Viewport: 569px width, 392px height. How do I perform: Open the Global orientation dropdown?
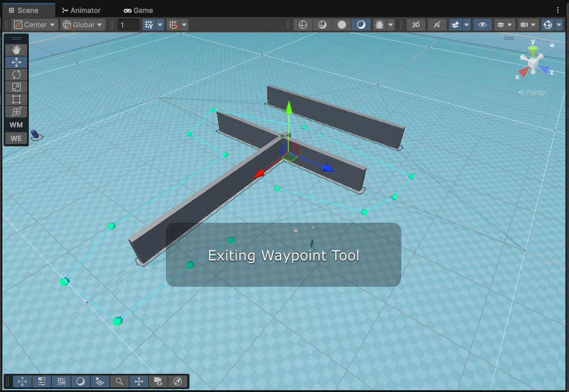click(82, 25)
